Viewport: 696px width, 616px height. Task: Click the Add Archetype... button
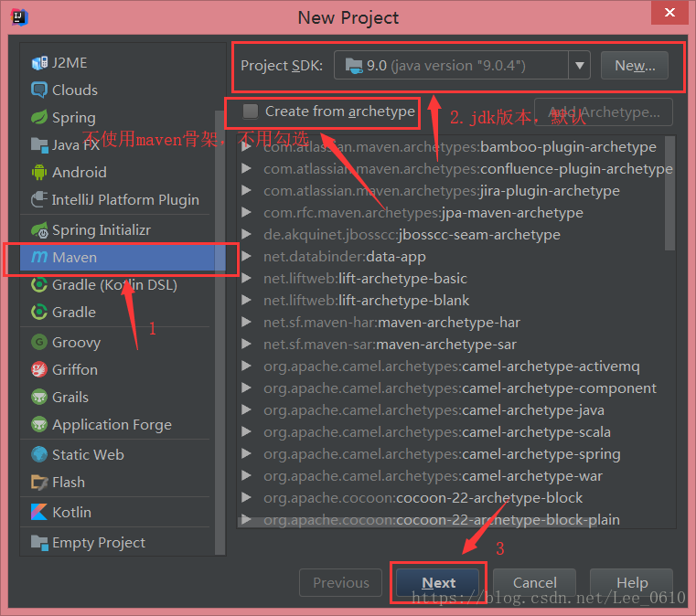[604, 112]
